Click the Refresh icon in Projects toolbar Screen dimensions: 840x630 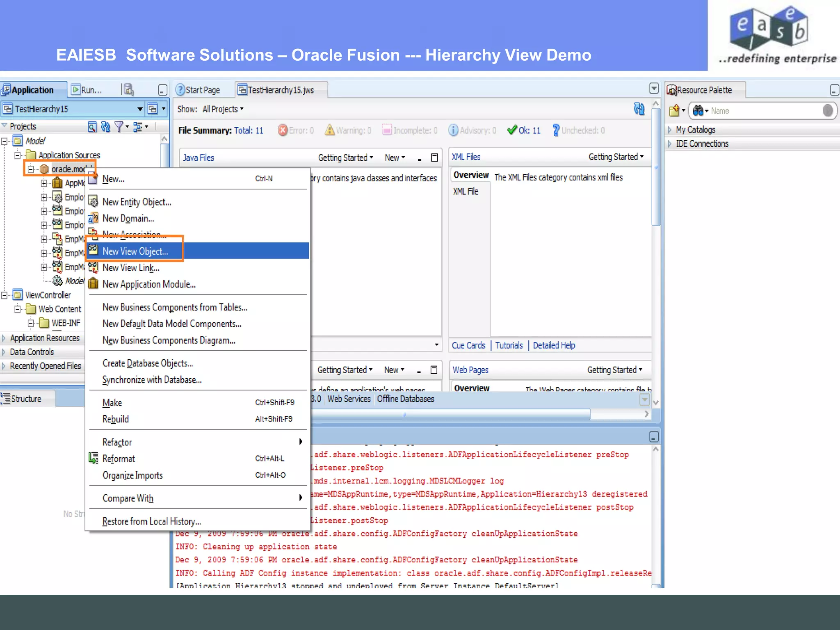(105, 127)
